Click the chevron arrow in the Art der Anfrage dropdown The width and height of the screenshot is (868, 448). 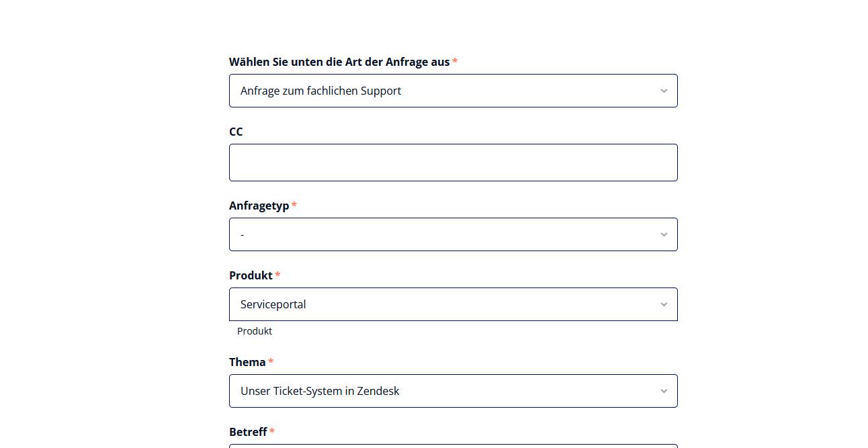pos(664,91)
